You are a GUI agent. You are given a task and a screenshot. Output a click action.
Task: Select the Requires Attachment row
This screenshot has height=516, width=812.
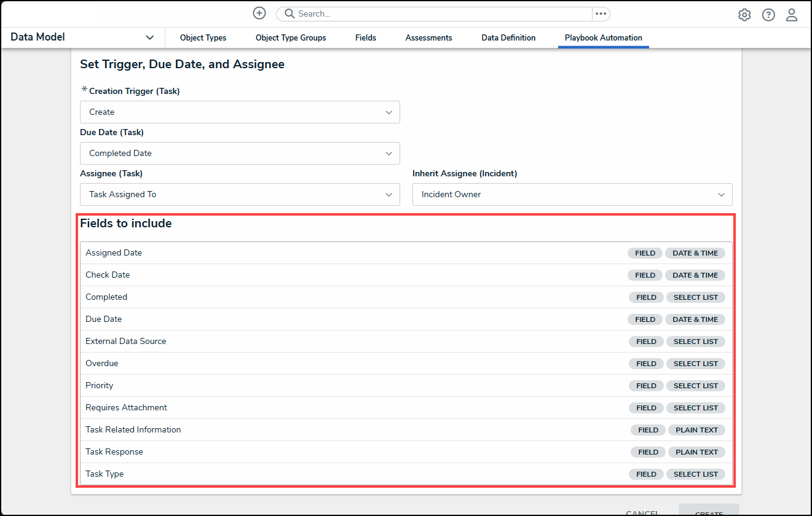click(406, 408)
